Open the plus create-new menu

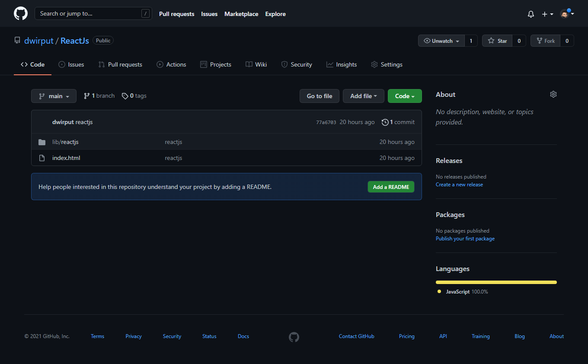tap(547, 14)
